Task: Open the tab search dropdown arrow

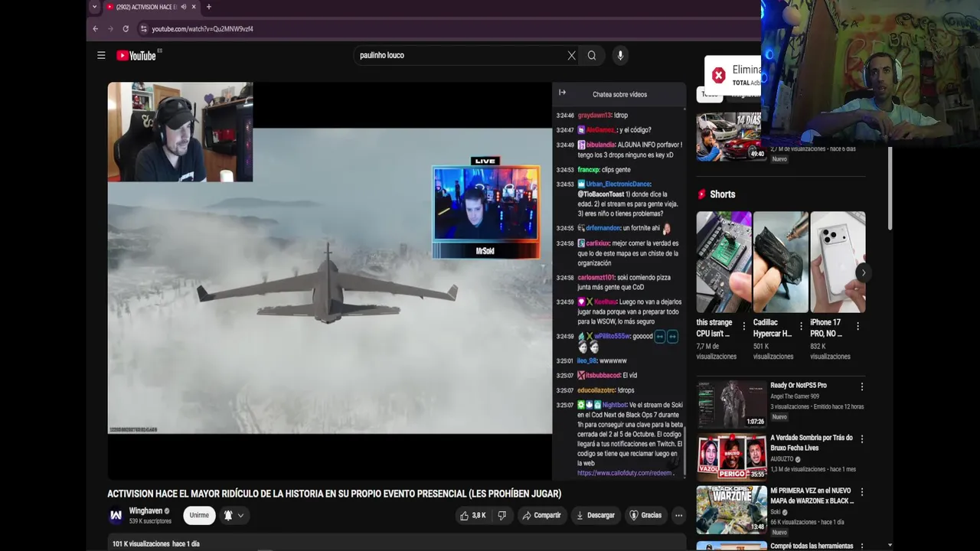Action: point(94,7)
